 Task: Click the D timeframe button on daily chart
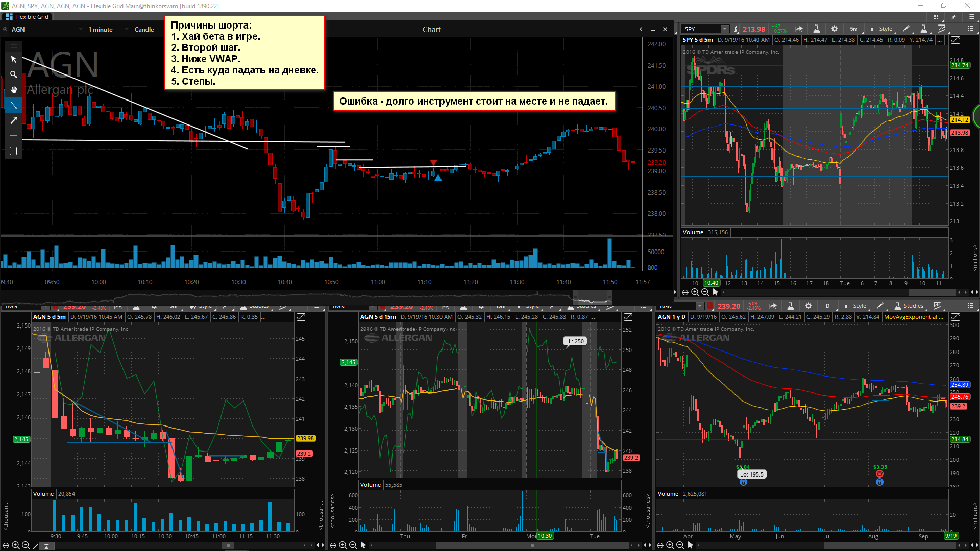click(x=828, y=306)
